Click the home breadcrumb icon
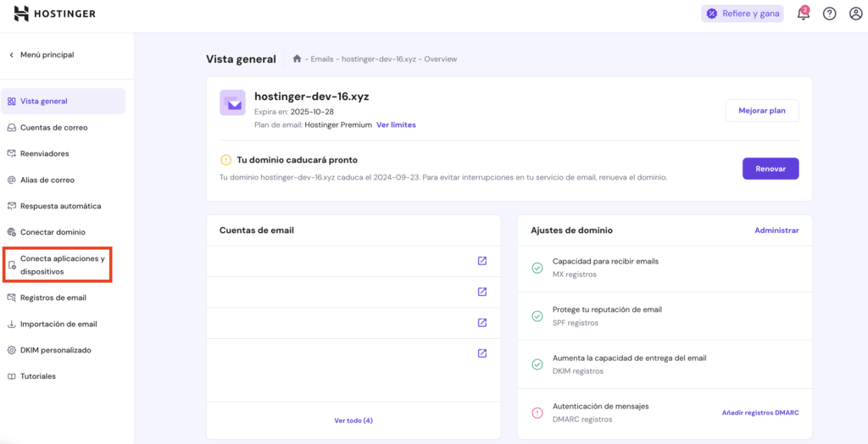The image size is (868, 444). click(x=297, y=58)
